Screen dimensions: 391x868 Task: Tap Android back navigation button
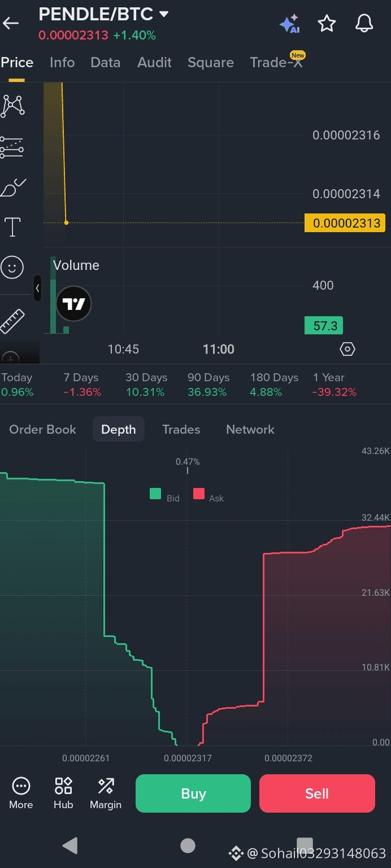70,845
